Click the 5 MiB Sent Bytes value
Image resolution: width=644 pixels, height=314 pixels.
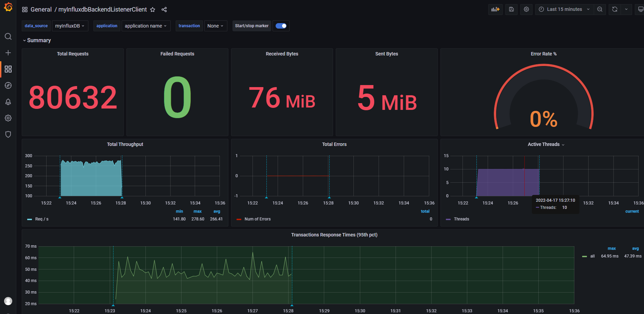(387, 98)
